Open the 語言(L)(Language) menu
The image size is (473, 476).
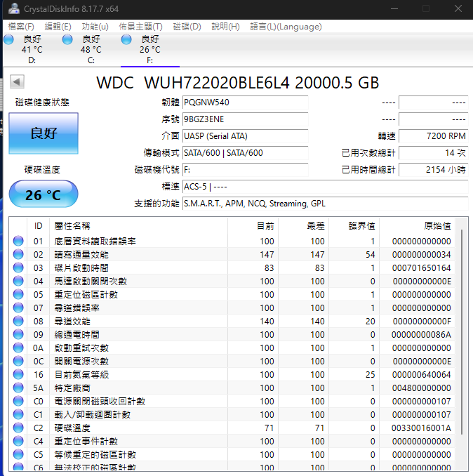[286, 27]
